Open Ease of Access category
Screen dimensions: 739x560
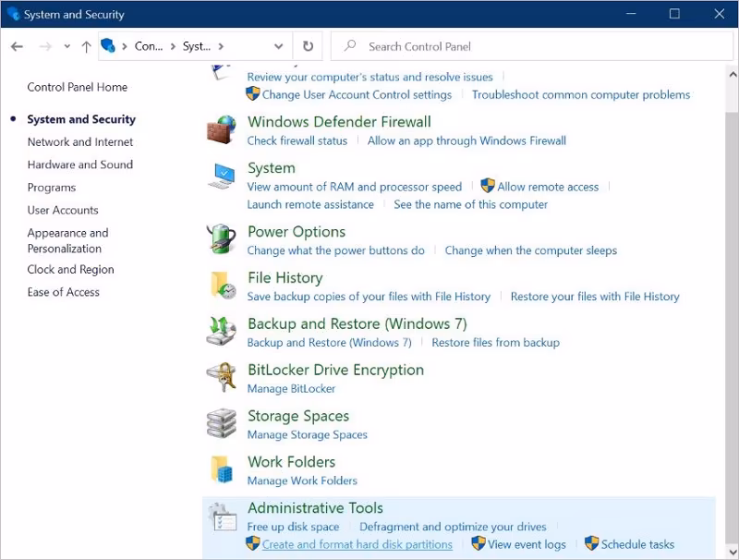coord(63,292)
